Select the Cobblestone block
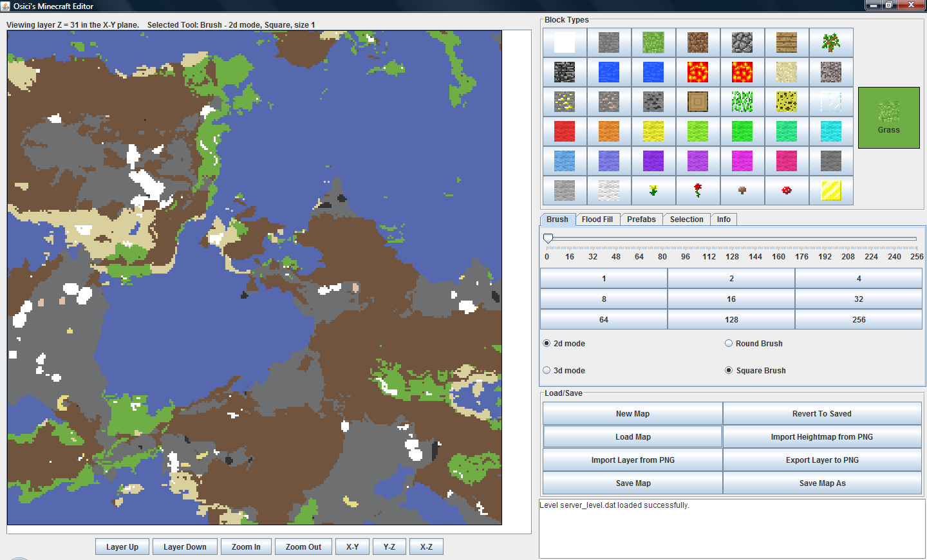The width and height of the screenshot is (927, 560). (742, 42)
